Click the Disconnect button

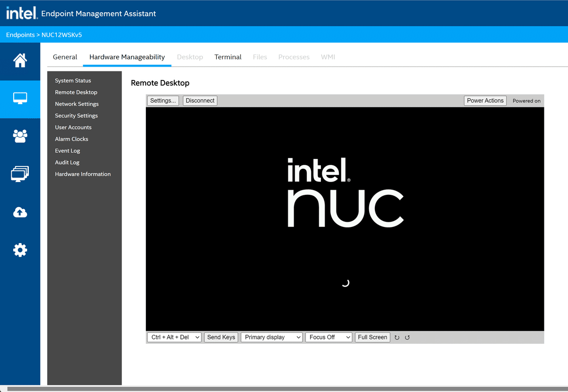click(x=200, y=101)
